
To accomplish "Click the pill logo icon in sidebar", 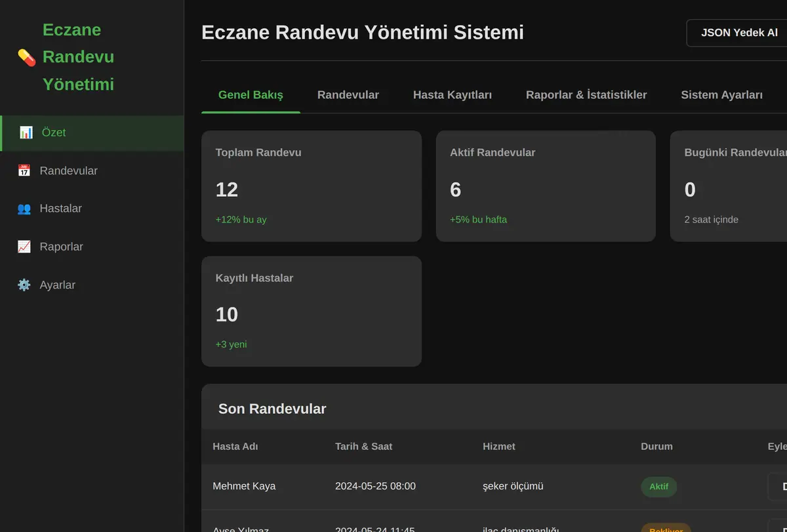I will [x=27, y=57].
